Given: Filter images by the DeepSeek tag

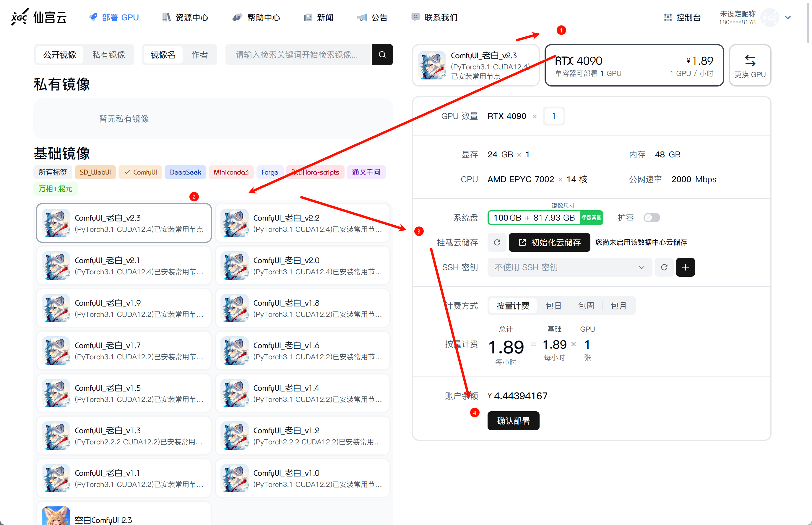Looking at the screenshot, I should (185, 172).
